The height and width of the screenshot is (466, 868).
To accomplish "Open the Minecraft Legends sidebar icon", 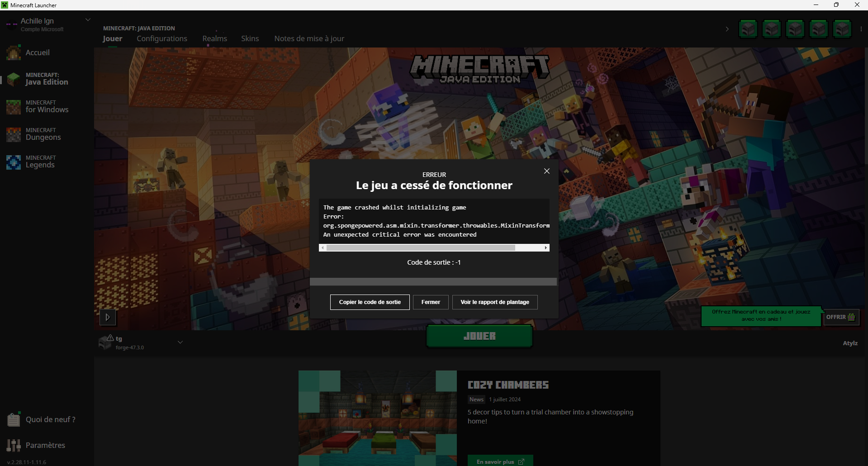I will click(14, 162).
